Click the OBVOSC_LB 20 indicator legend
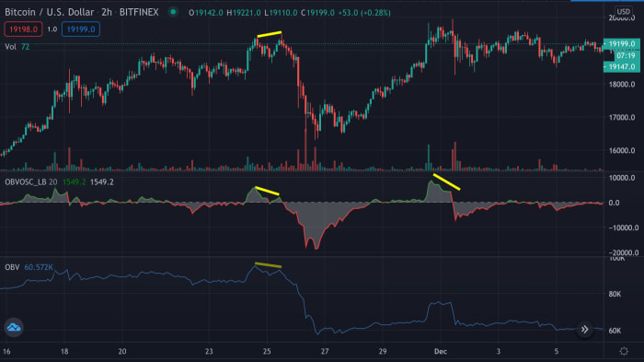Image resolution: width=644 pixels, height=362 pixels. 30,181
